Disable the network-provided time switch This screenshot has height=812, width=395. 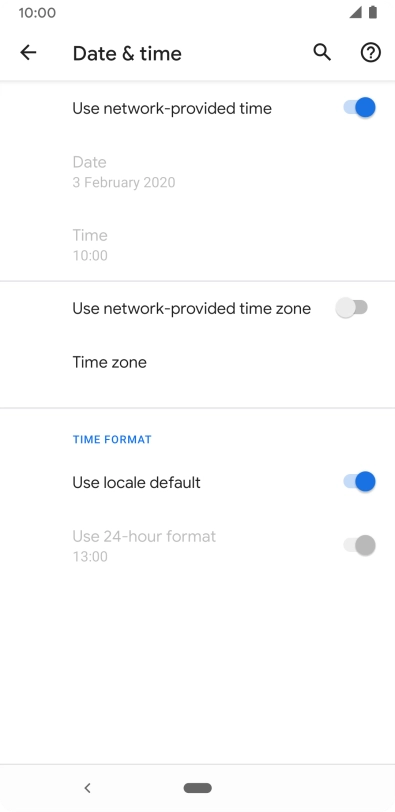359,108
